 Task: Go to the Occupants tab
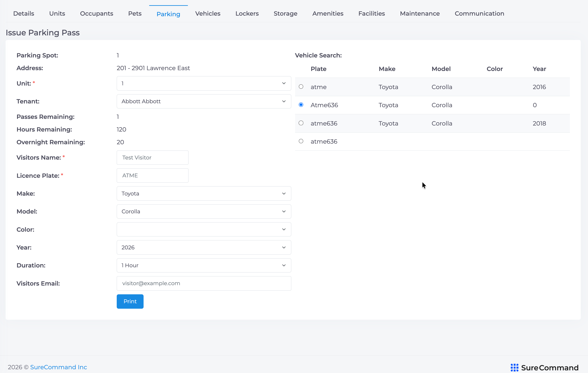[x=97, y=14]
